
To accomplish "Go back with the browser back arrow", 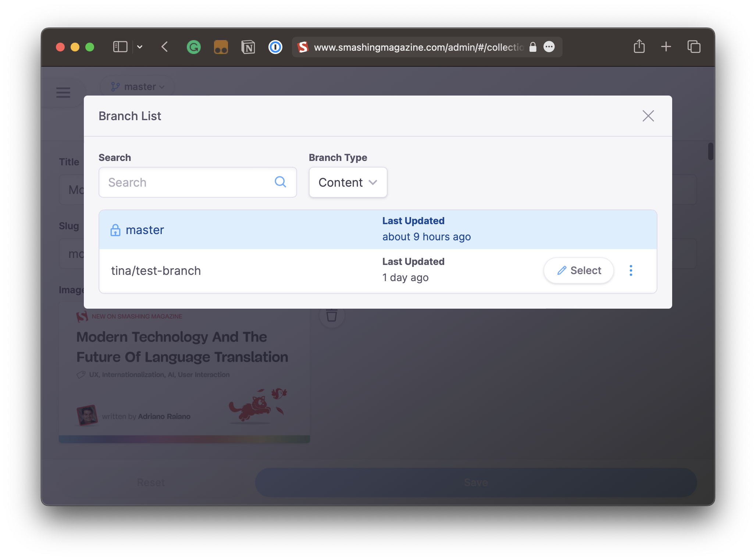I will [x=165, y=47].
